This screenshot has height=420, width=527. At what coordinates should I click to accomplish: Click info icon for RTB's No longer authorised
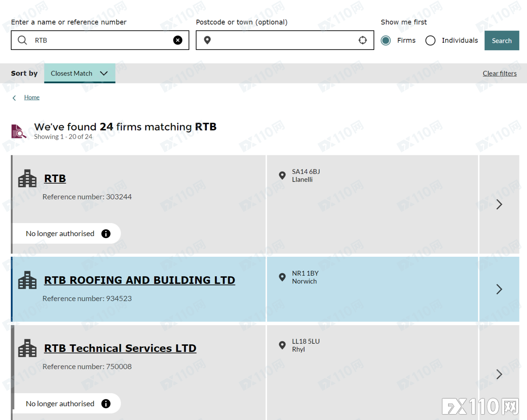point(106,234)
